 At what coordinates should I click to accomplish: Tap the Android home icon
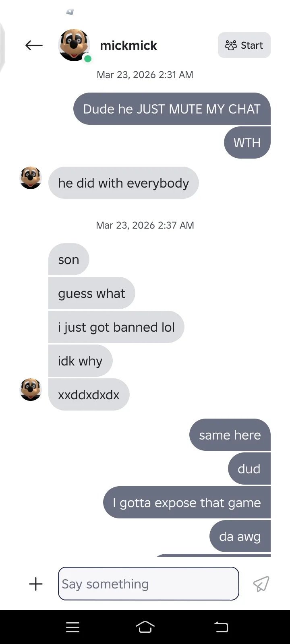(x=145, y=627)
